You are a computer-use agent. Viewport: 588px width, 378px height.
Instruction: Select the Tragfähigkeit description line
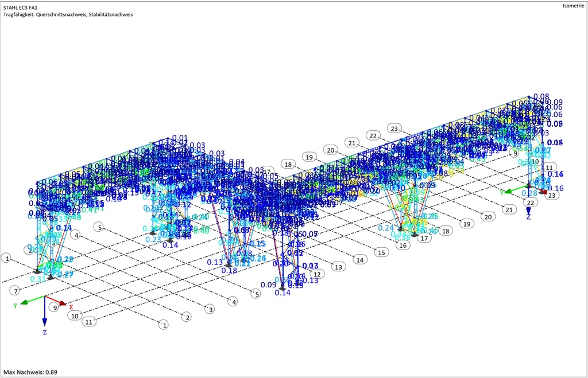pos(68,14)
